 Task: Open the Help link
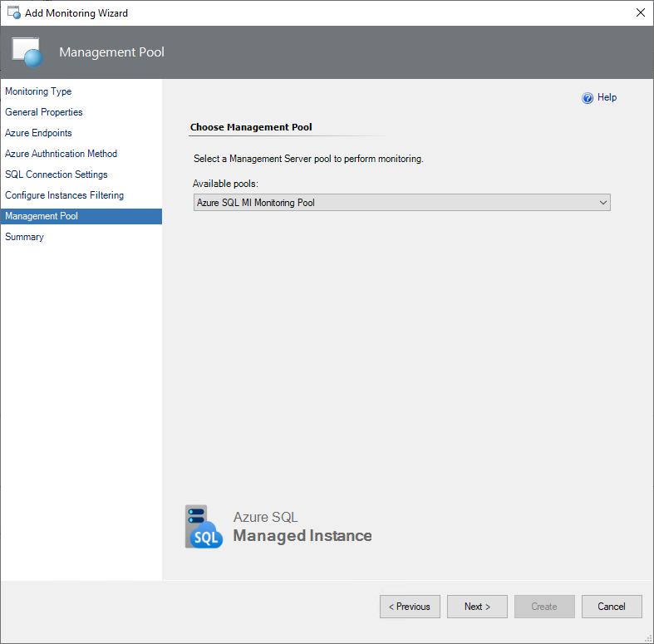tap(607, 97)
